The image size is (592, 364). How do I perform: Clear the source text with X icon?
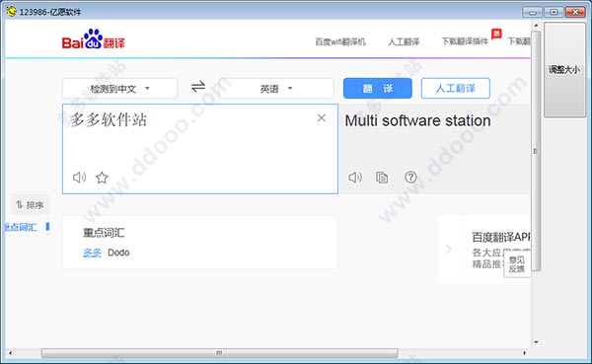coord(322,118)
